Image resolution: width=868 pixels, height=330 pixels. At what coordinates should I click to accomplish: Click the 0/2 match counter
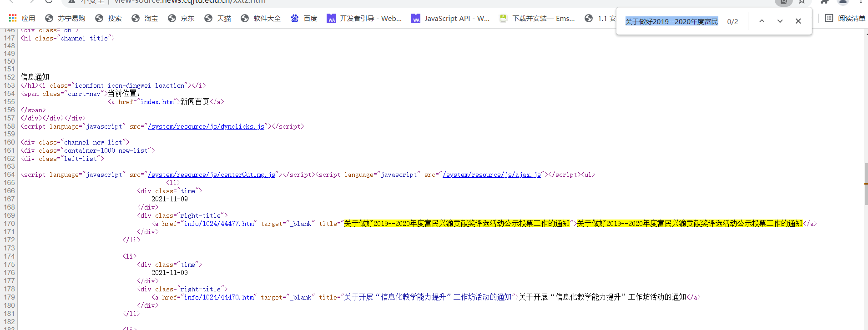(x=732, y=21)
